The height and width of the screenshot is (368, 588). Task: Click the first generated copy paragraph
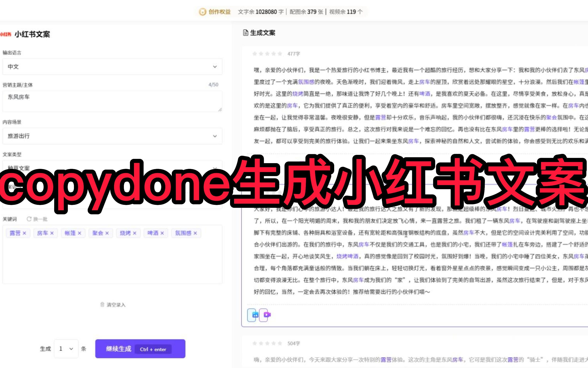tap(421, 106)
